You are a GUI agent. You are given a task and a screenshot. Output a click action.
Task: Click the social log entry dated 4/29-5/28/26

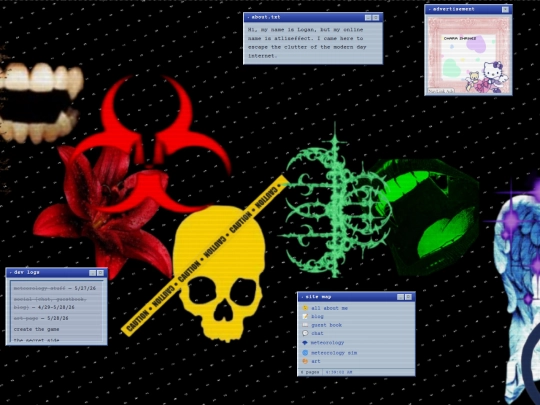(x=50, y=303)
